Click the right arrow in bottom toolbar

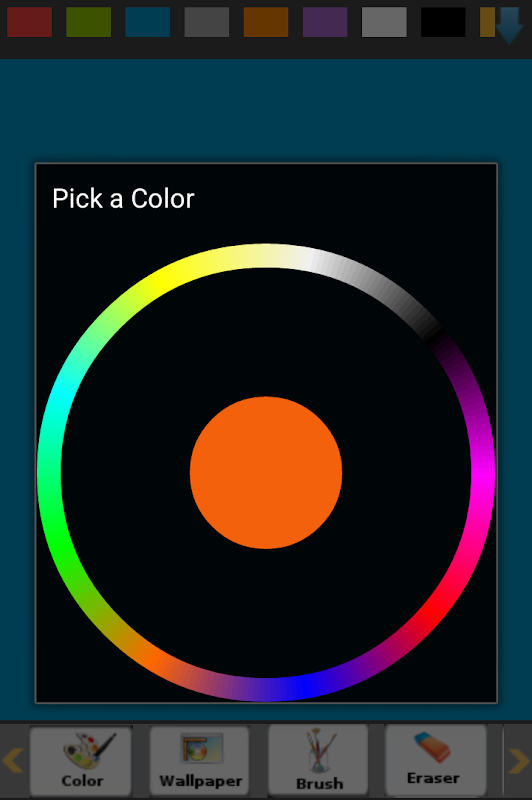[x=519, y=760]
